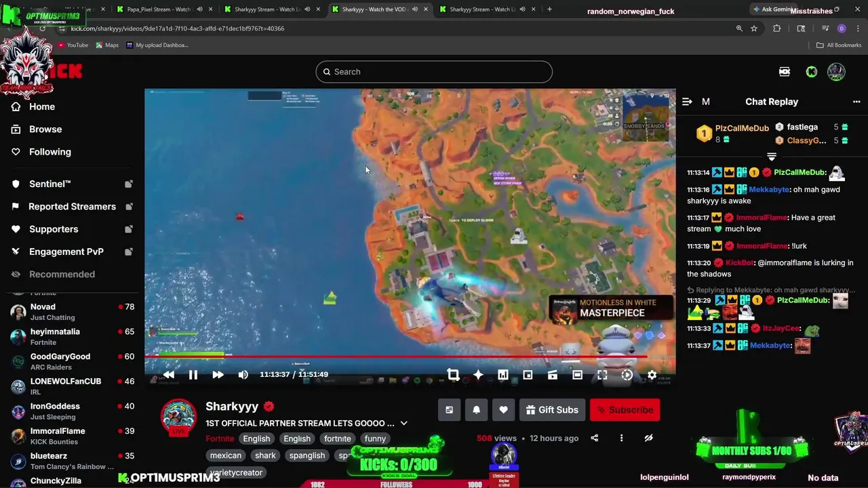Open the MK shop icon in header
Image resolution: width=868 pixels, height=488 pixels.
coord(785,72)
